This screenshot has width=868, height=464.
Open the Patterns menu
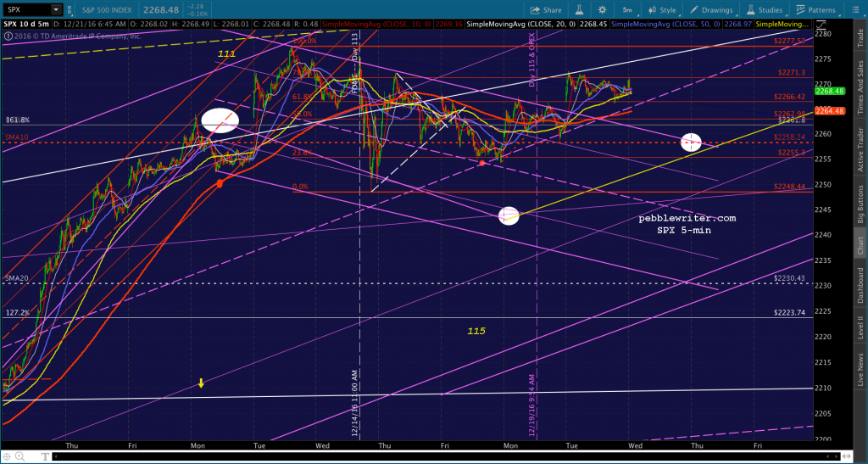point(816,10)
